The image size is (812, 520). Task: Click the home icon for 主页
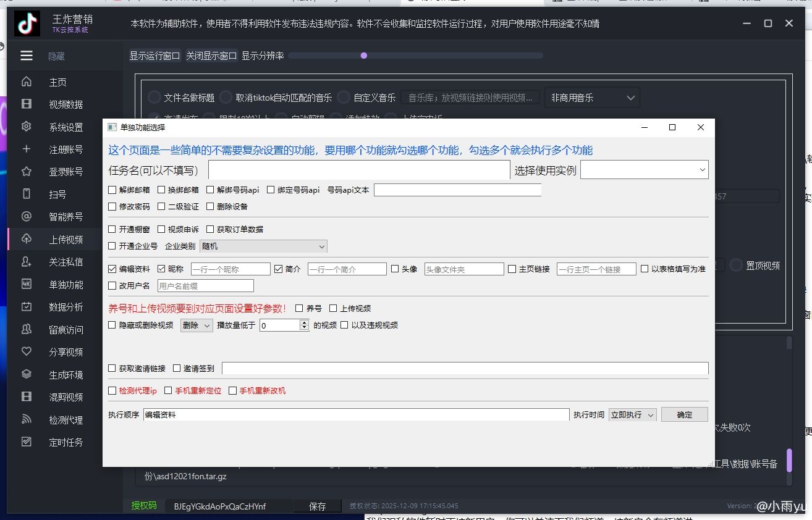(27, 82)
